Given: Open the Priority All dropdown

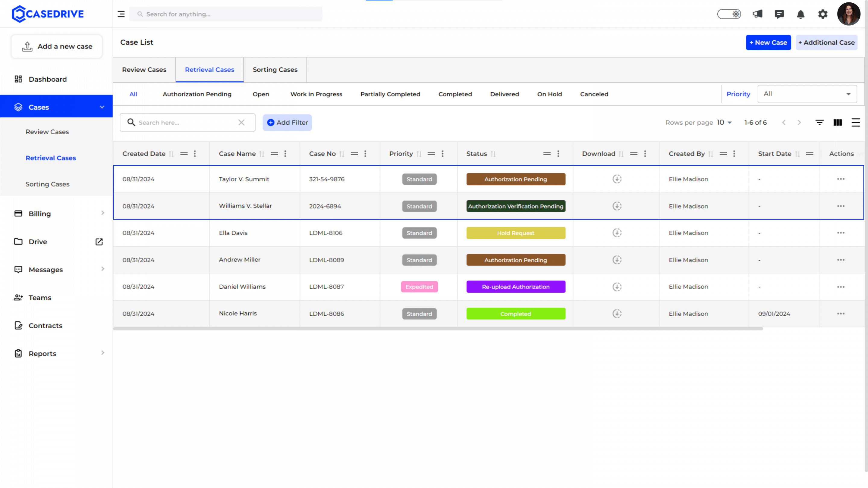Looking at the screenshot, I should (807, 94).
